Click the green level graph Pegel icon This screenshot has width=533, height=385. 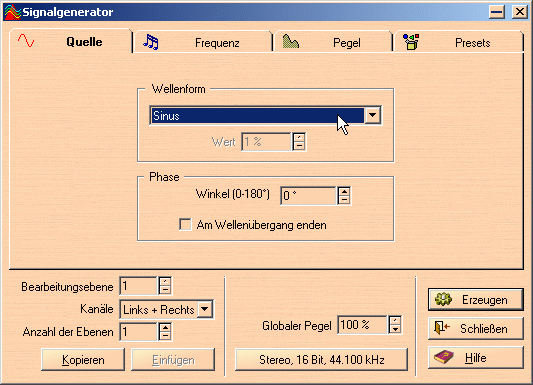(291, 41)
